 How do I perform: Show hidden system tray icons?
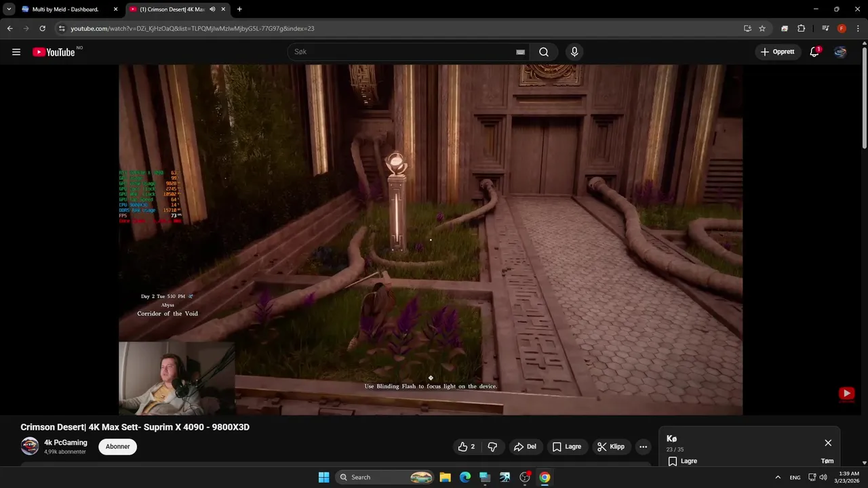[778, 477]
